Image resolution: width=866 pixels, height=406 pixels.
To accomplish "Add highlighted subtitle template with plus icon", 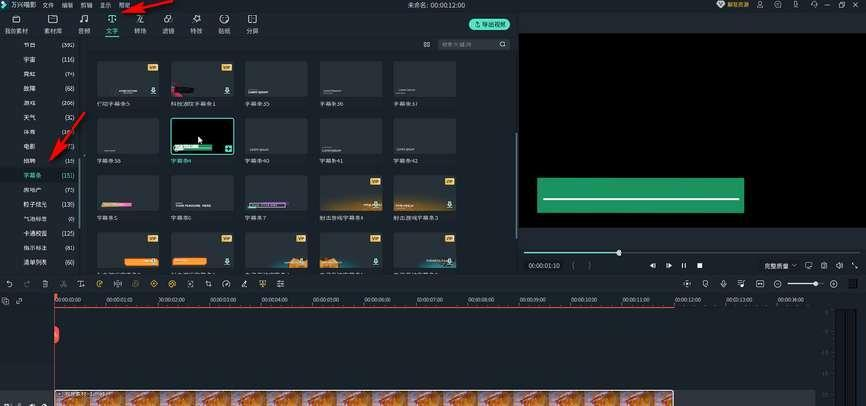I will tap(229, 149).
